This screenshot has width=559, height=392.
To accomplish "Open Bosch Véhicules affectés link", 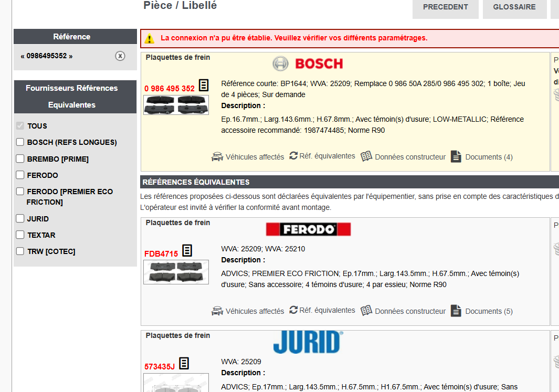I will click(x=255, y=157).
